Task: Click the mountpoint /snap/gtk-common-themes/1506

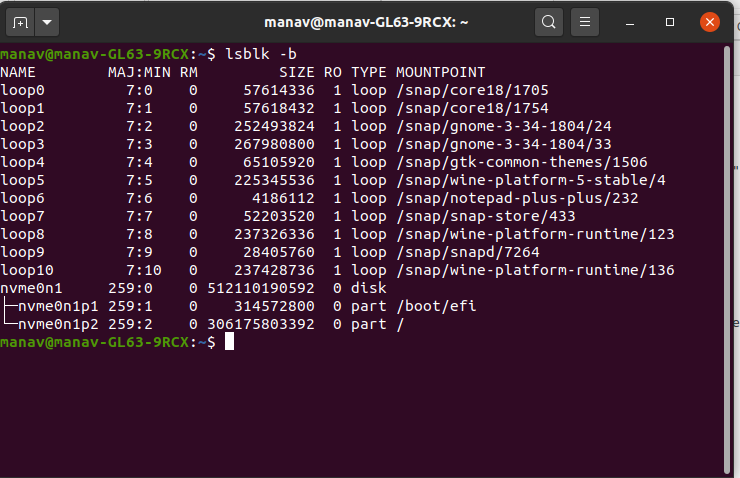Action: (x=521, y=162)
